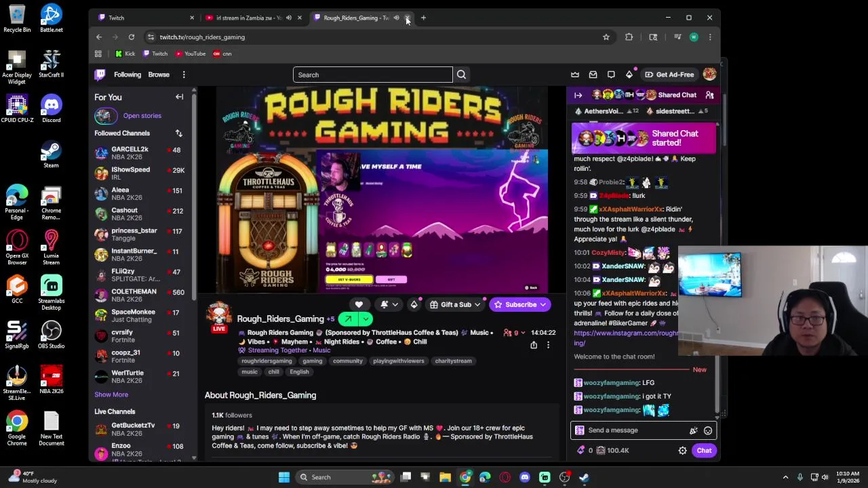
Task: Open the Following menu item
Action: pyautogui.click(x=127, y=75)
